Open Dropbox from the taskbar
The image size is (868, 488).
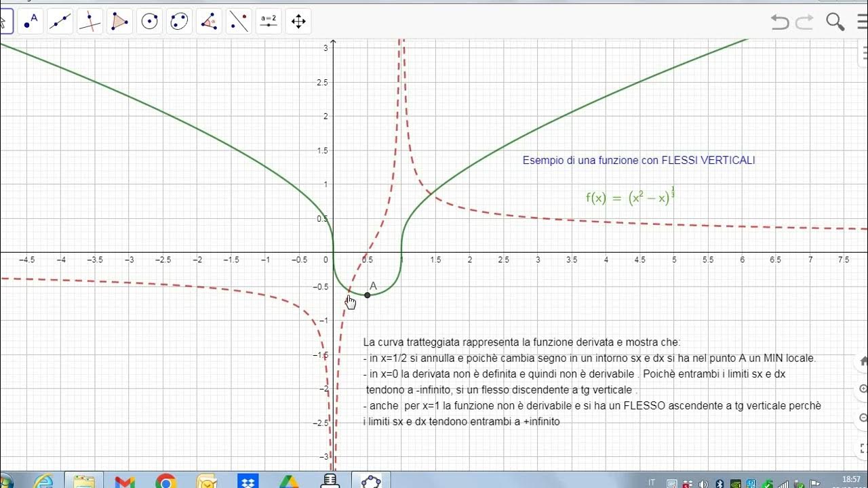[248, 481]
